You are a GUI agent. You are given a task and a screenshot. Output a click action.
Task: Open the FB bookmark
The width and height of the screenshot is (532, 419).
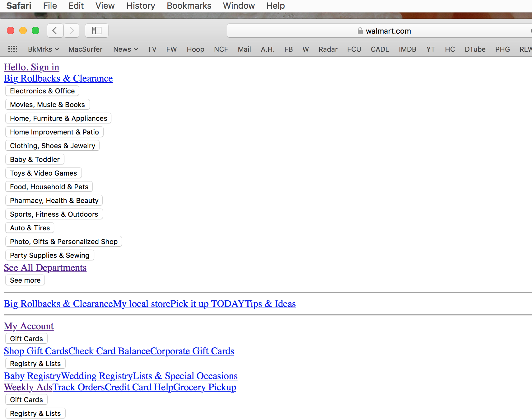(289, 49)
